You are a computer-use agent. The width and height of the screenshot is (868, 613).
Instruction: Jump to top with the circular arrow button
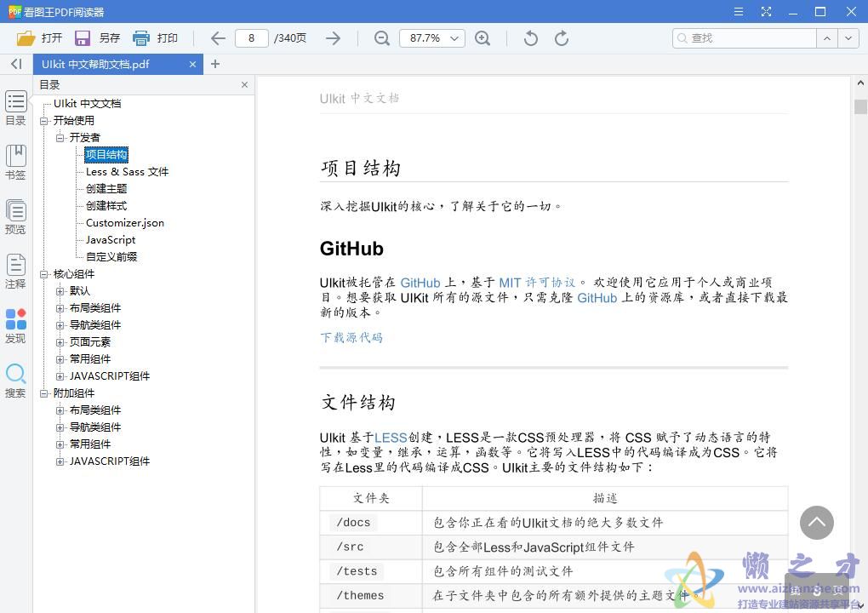(816, 522)
